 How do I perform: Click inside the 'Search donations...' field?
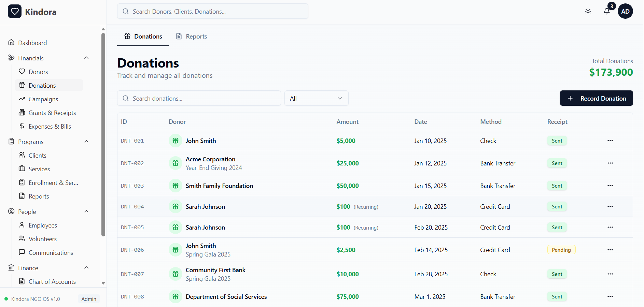tap(199, 98)
